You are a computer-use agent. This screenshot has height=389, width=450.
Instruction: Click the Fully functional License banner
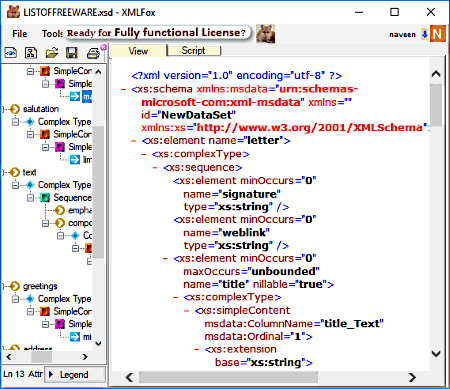(x=157, y=33)
